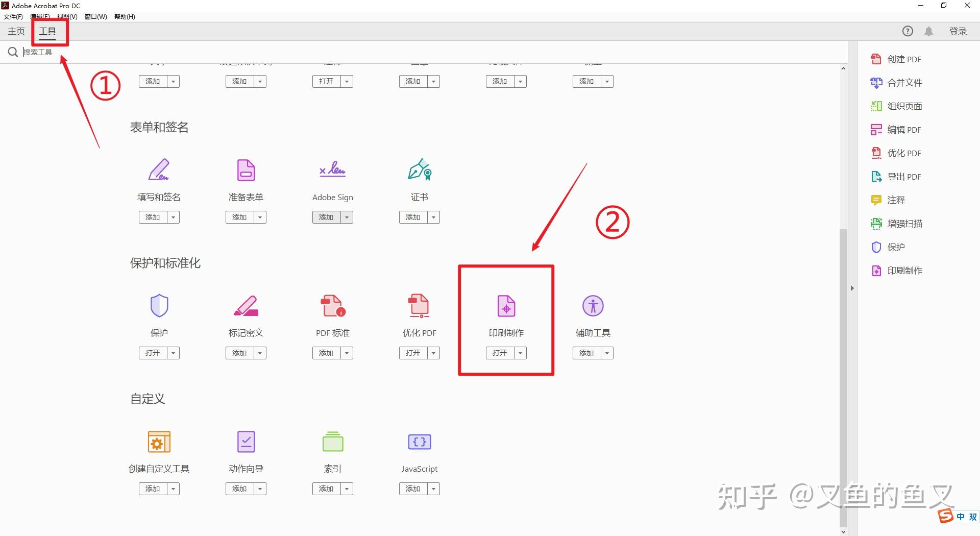This screenshot has width=980, height=536.
Task: Click the 证书 certificate pen icon
Action: 420,169
